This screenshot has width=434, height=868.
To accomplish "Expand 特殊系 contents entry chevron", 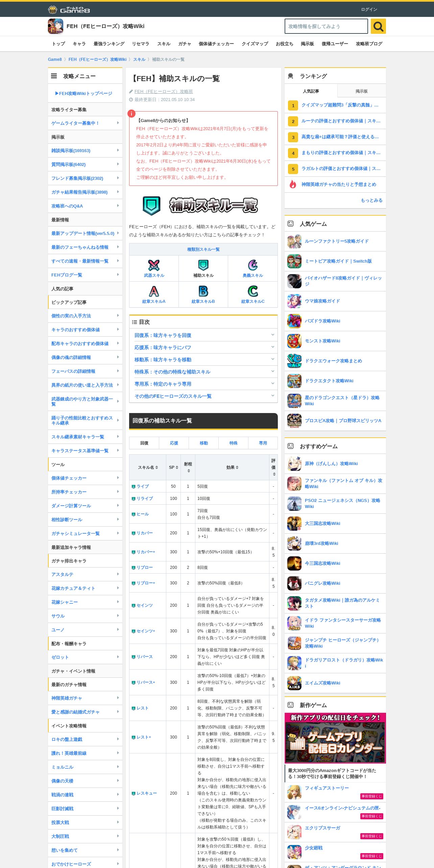I will [x=273, y=371].
